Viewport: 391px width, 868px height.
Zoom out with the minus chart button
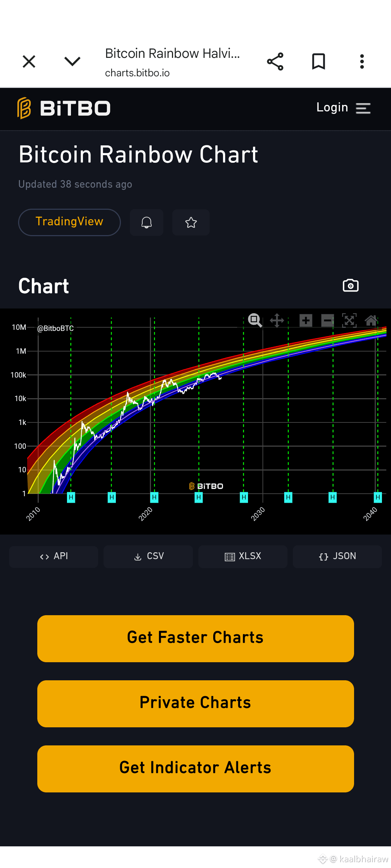click(x=328, y=320)
